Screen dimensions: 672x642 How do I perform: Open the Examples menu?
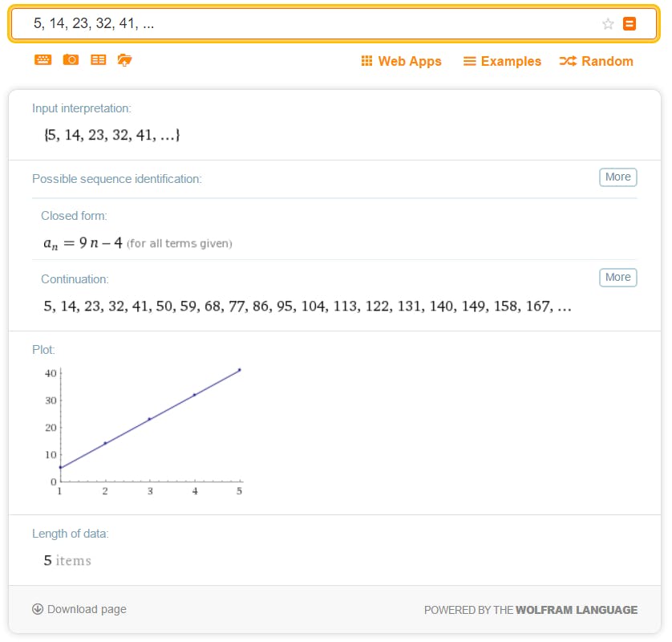[x=502, y=61]
